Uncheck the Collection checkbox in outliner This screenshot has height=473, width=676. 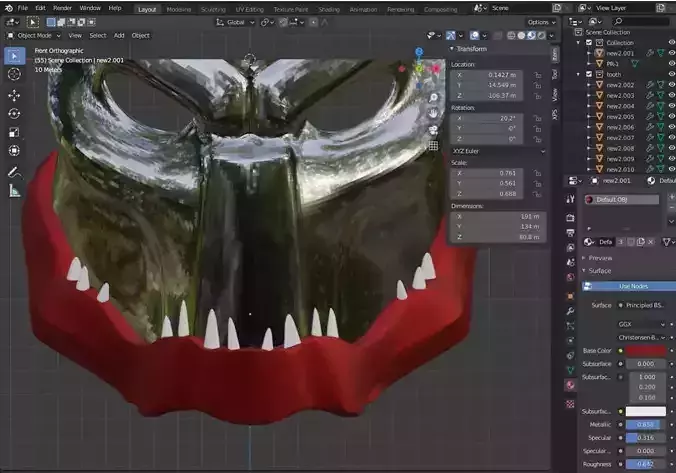click(x=589, y=42)
